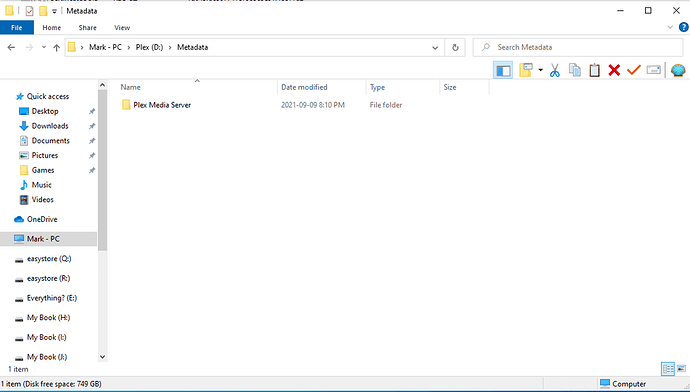Switch to the Home ribbon tab

[51, 28]
